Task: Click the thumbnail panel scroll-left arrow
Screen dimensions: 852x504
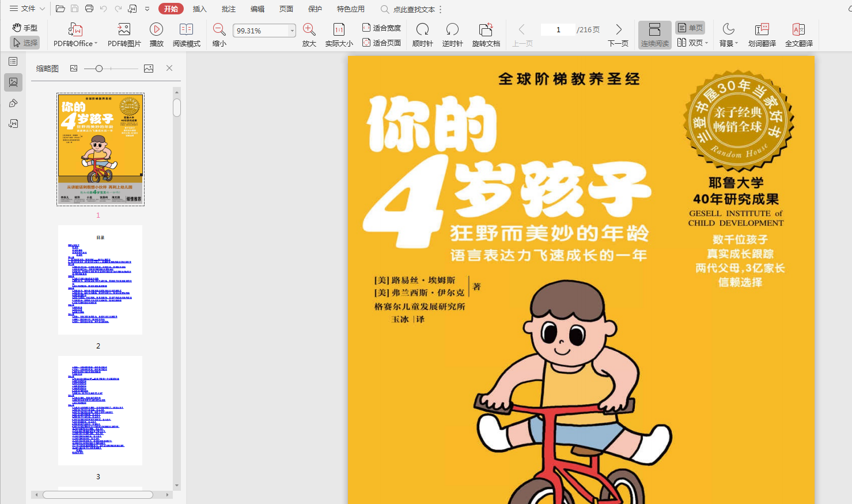Action: 36,495
